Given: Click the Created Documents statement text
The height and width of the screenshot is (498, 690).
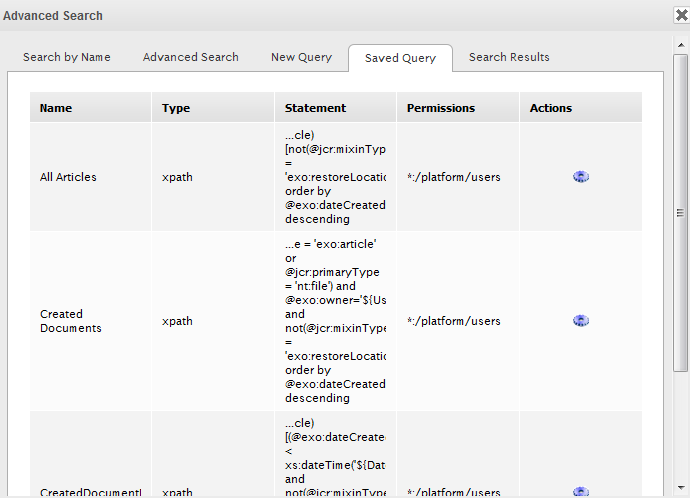Looking at the screenshot, I should [335, 321].
